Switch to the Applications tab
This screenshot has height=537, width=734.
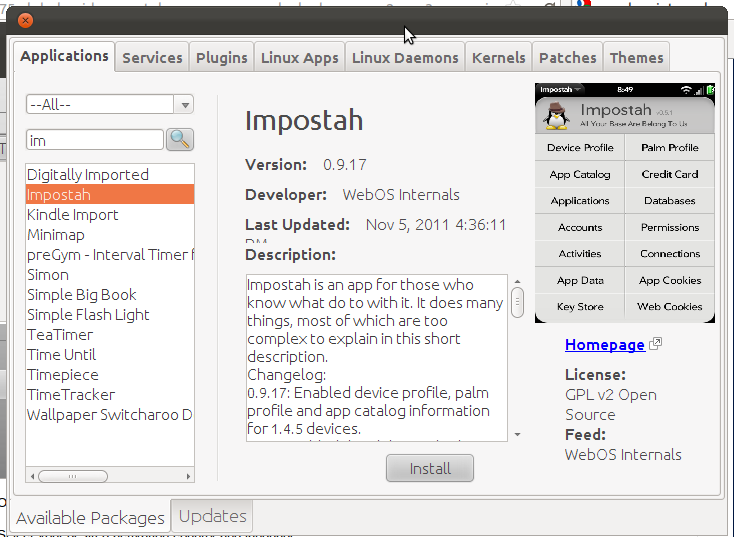[64, 57]
